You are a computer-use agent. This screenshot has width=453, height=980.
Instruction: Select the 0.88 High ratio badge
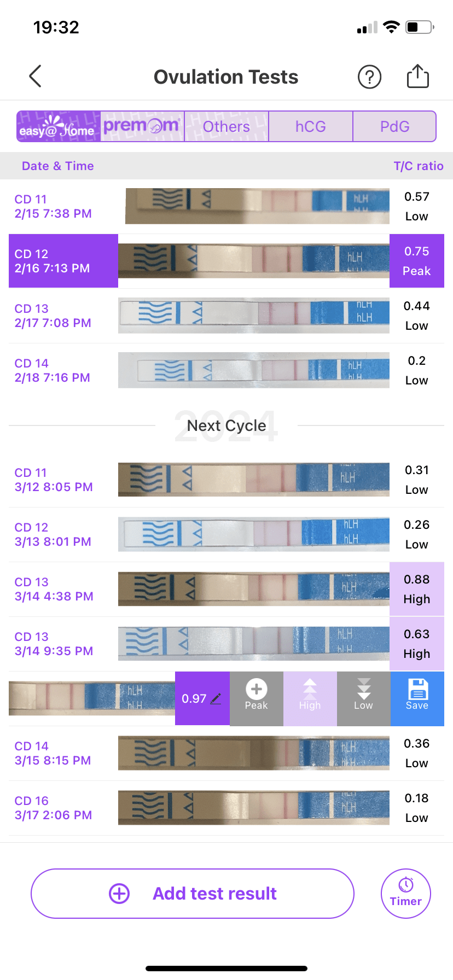[416, 589]
